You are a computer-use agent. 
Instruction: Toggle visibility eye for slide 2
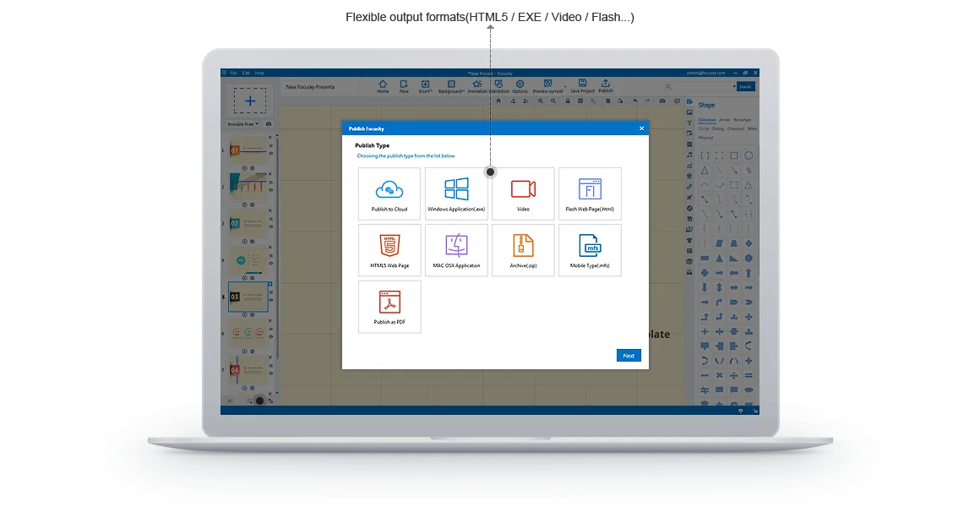(x=270, y=190)
